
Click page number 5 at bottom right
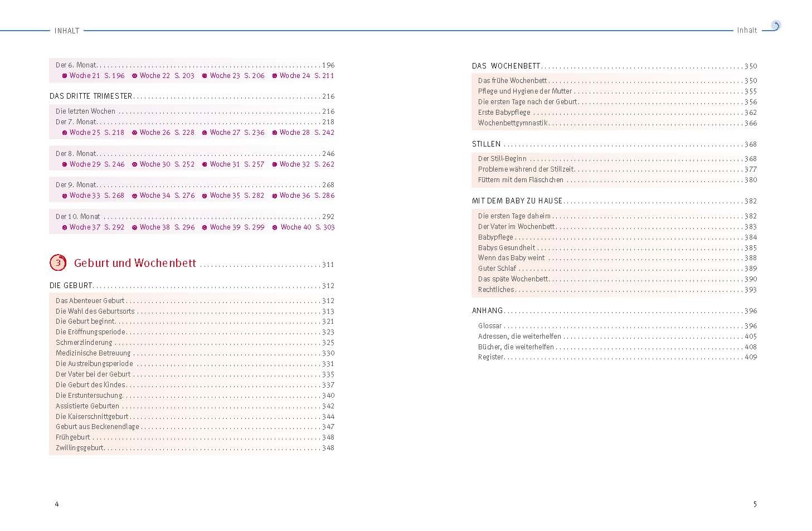(755, 504)
